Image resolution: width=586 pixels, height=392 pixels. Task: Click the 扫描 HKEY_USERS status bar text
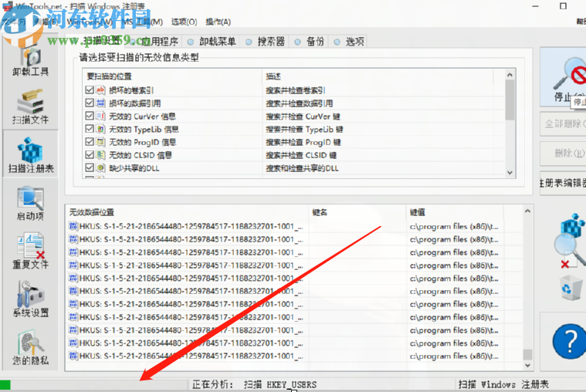(280, 384)
